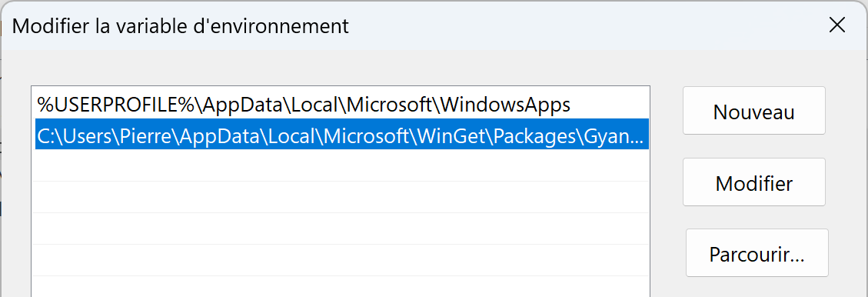Click gray dialog area below Parcourir... button
This screenshot has height=297, width=868.
[757, 287]
